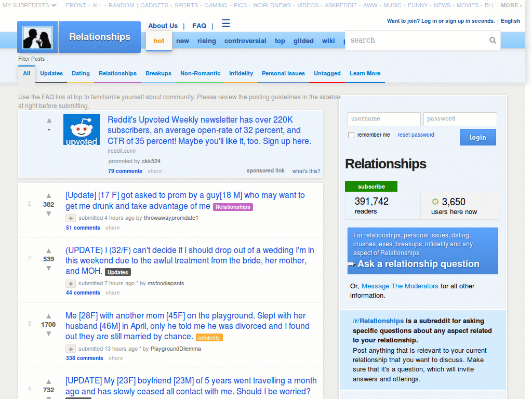Click Ask a relationship question banner
This screenshot has width=532, height=399.
(x=423, y=251)
